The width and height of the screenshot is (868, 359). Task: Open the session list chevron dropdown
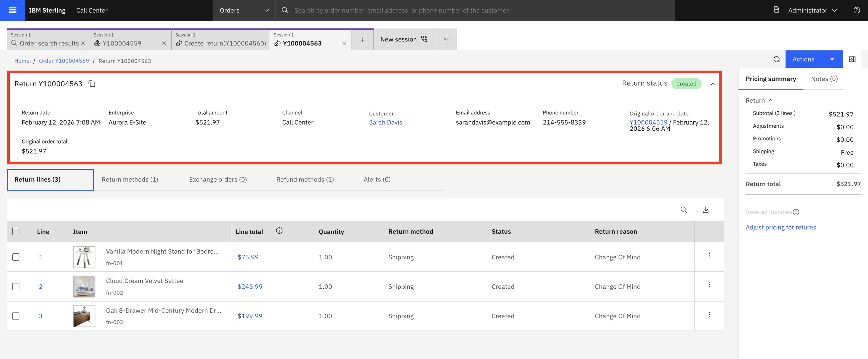click(446, 39)
